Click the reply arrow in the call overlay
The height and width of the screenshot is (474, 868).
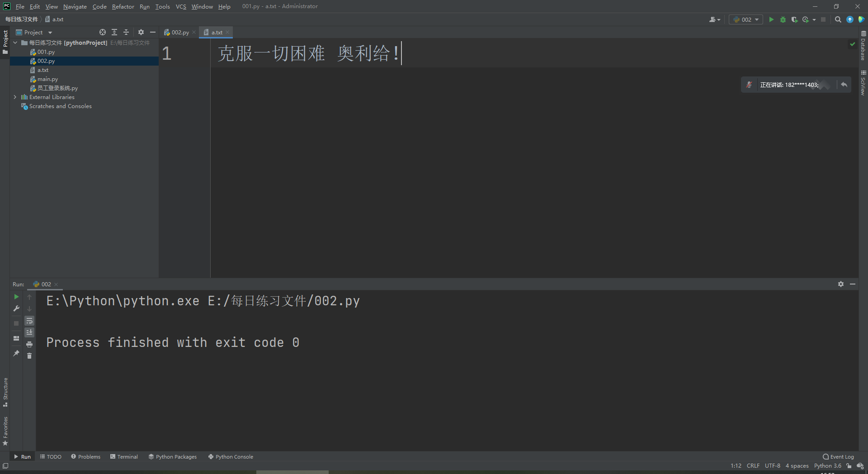click(x=844, y=85)
